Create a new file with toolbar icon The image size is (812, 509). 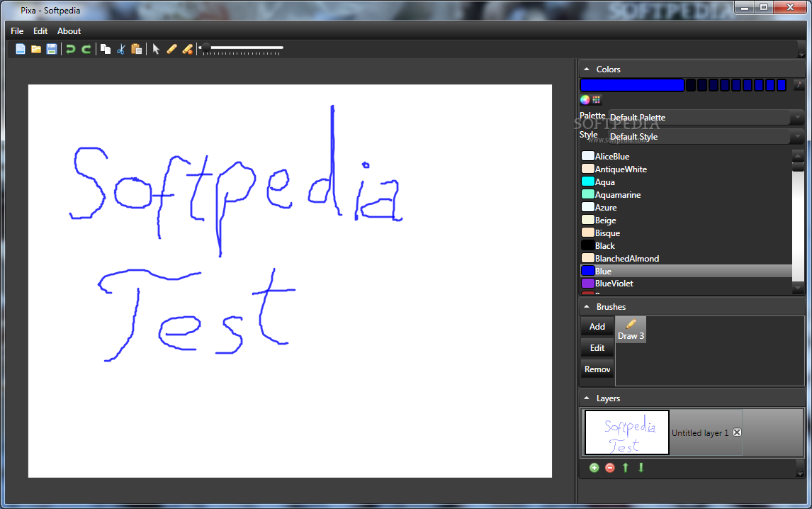21,49
